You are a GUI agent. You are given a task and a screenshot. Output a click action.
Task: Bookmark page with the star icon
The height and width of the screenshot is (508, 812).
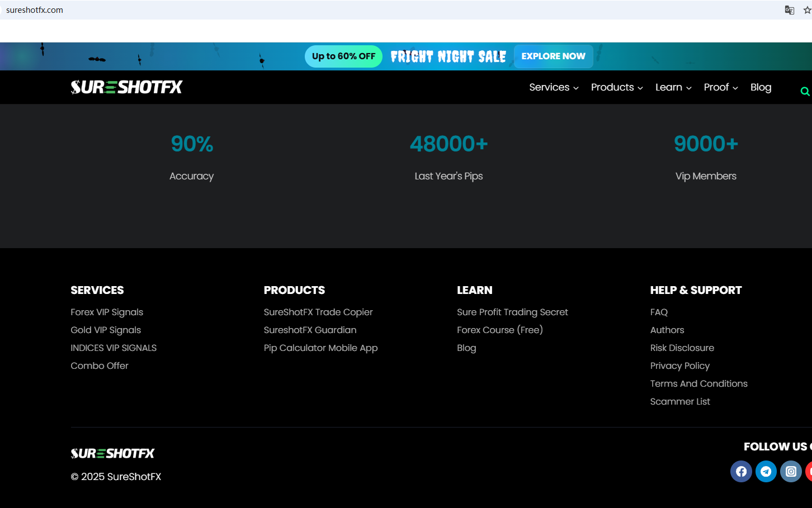pos(807,10)
